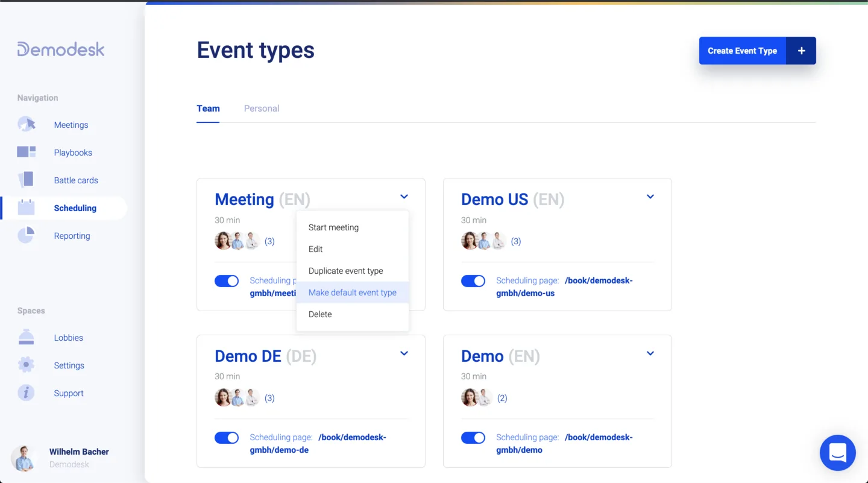Image resolution: width=868 pixels, height=483 pixels.
Task: Open the /book/demodesk-gmbh/demo scheduling link
Action: click(x=564, y=444)
